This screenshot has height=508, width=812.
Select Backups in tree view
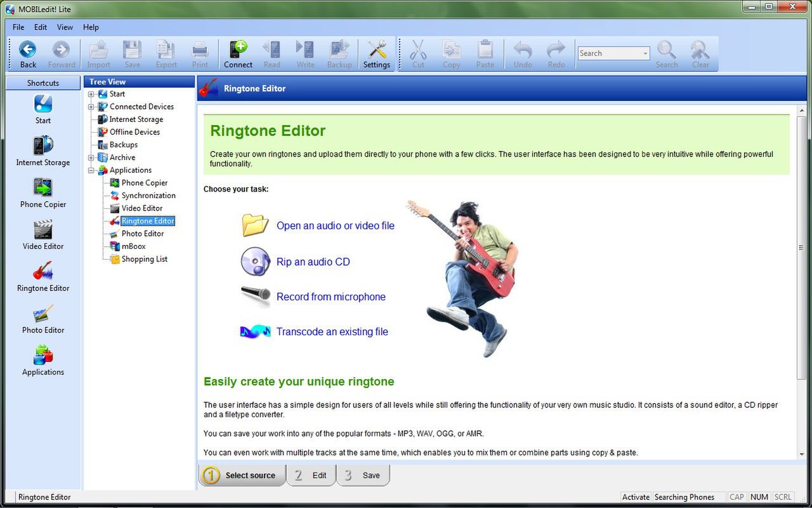pos(123,145)
